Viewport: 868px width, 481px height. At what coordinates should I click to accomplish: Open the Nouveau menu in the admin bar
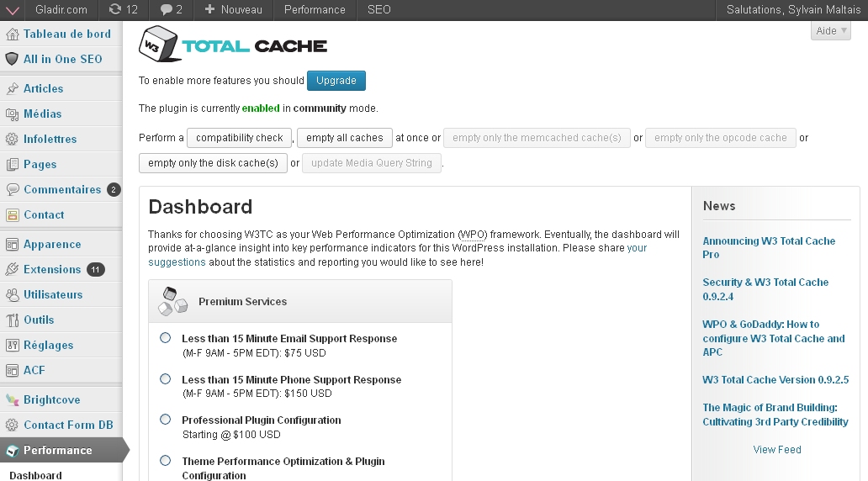pyautogui.click(x=234, y=10)
